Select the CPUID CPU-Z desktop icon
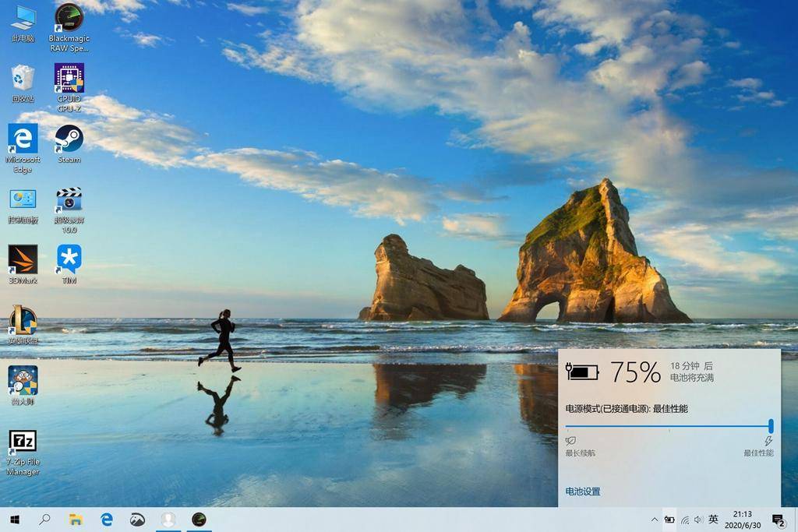 coord(69,87)
